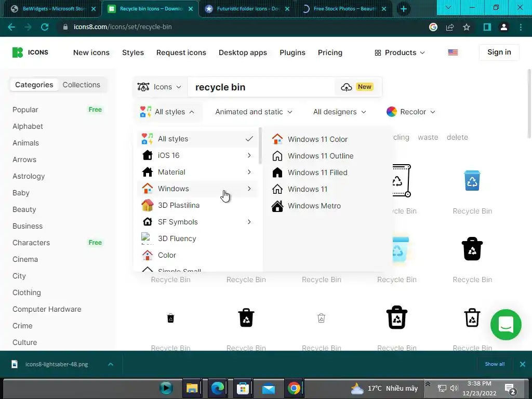Image resolution: width=532 pixels, height=399 pixels.
Task: Open Animated and static dropdown
Action: (x=254, y=112)
